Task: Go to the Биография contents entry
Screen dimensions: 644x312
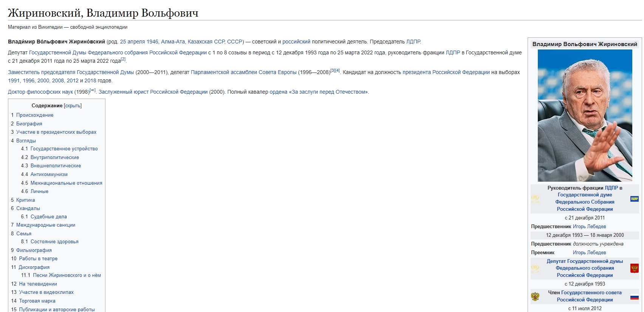Action: click(x=29, y=124)
